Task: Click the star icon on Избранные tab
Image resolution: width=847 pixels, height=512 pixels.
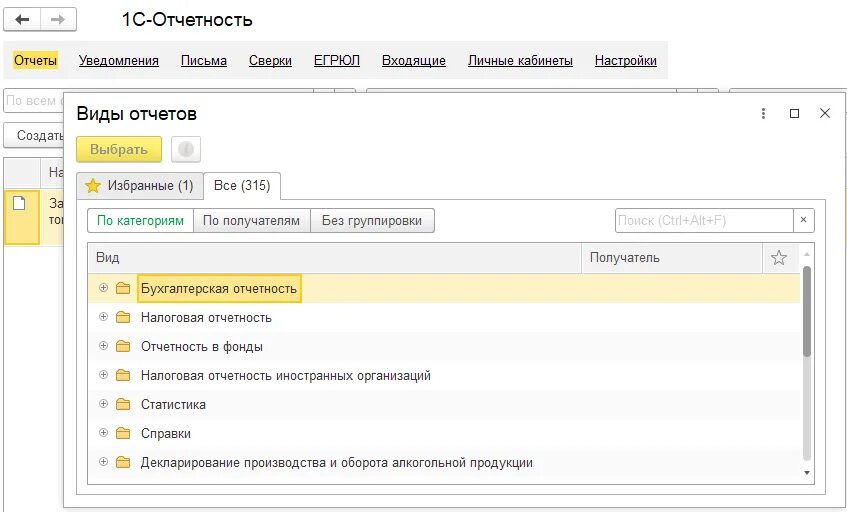Action: coord(93,186)
